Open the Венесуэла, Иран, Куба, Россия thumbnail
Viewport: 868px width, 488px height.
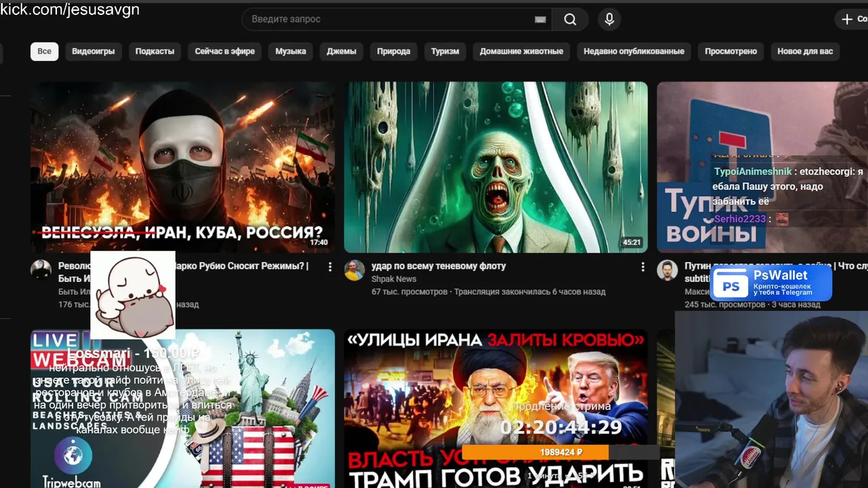182,167
